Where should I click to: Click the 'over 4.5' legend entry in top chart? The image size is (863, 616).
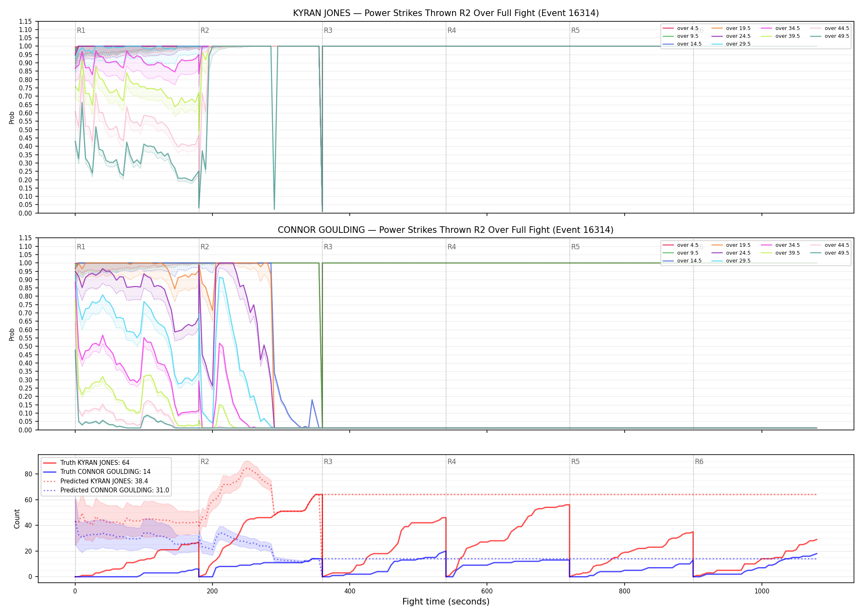(x=681, y=28)
